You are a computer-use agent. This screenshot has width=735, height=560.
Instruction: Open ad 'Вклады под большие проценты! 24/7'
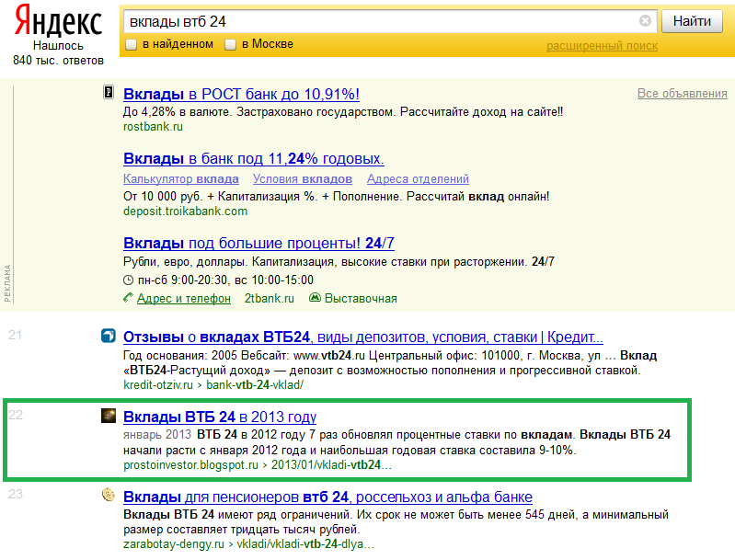pos(258,243)
